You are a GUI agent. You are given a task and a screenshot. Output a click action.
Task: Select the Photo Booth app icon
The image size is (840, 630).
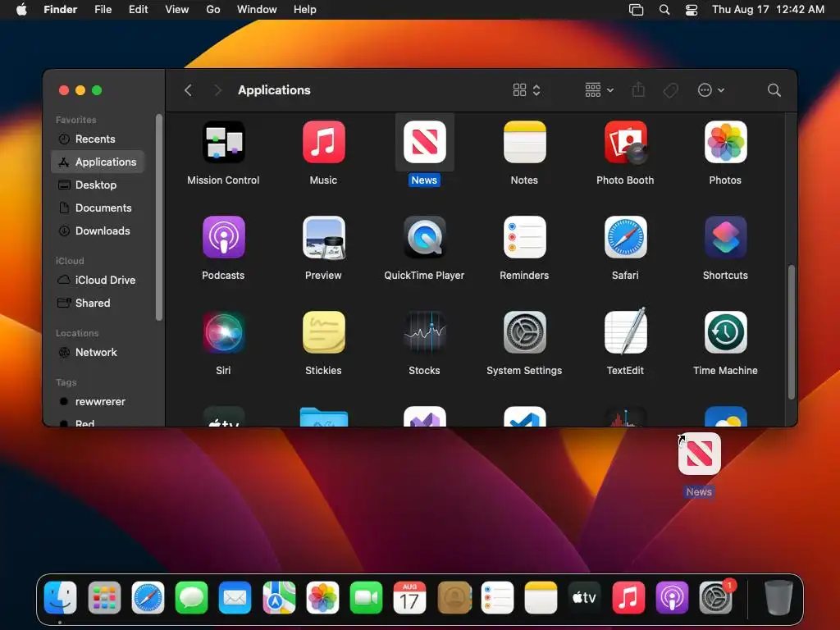coord(625,142)
